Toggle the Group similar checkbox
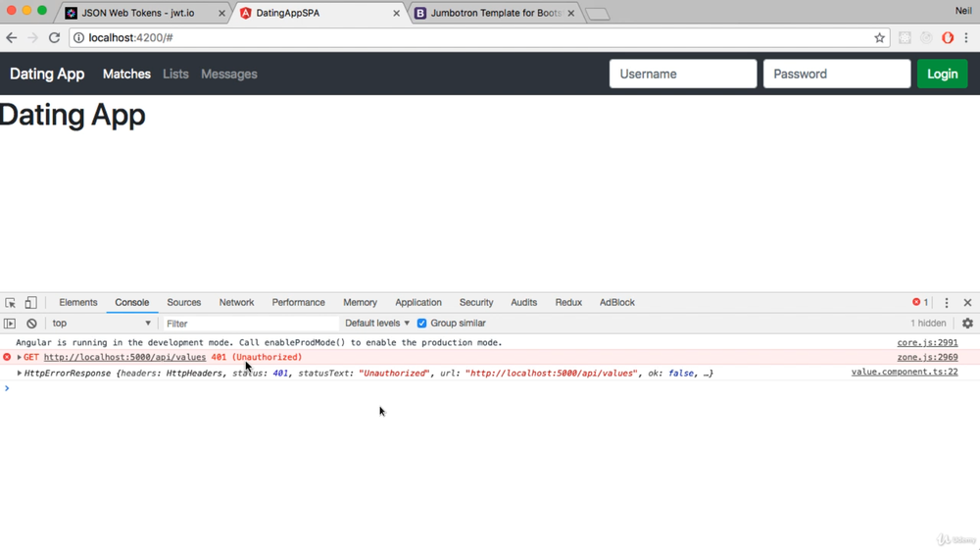Viewport: 980px width, 550px height. pyautogui.click(x=421, y=324)
